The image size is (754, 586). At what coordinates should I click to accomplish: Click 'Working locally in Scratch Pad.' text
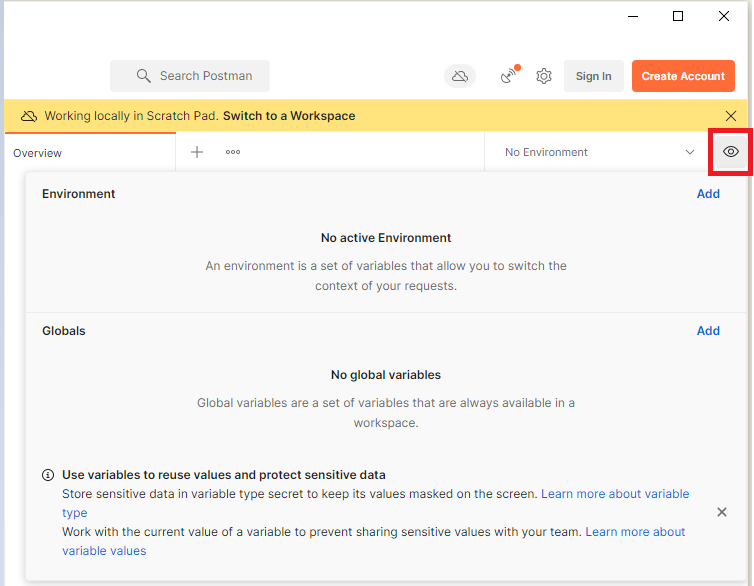(131, 116)
